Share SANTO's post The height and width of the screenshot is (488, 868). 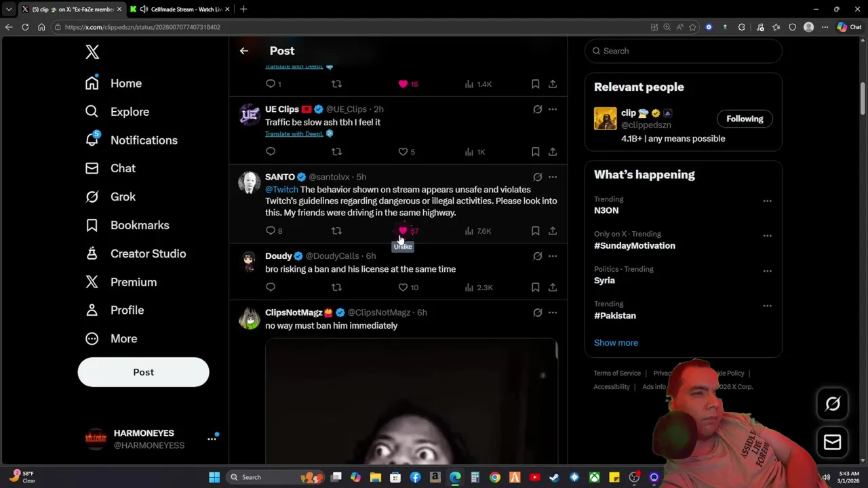click(x=553, y=231)
